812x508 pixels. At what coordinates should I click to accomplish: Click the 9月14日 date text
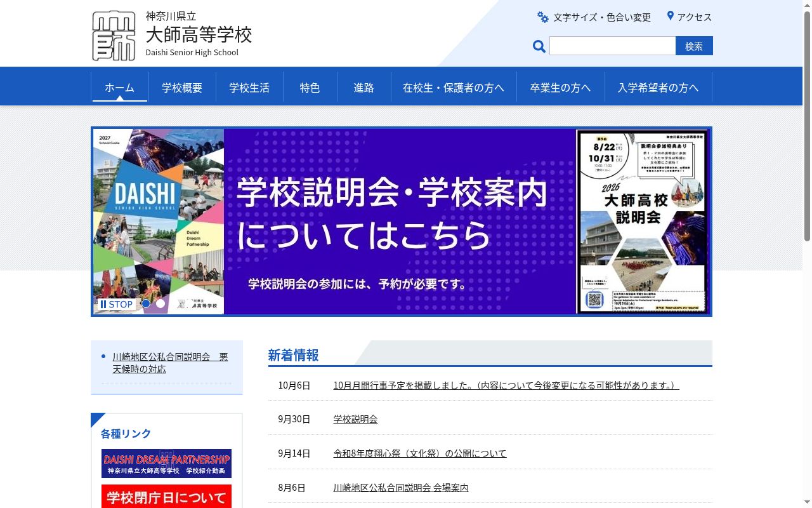coord(294,453)
